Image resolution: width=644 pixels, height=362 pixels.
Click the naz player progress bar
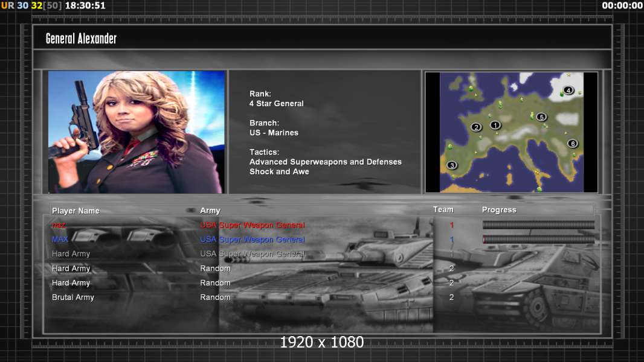538,224
